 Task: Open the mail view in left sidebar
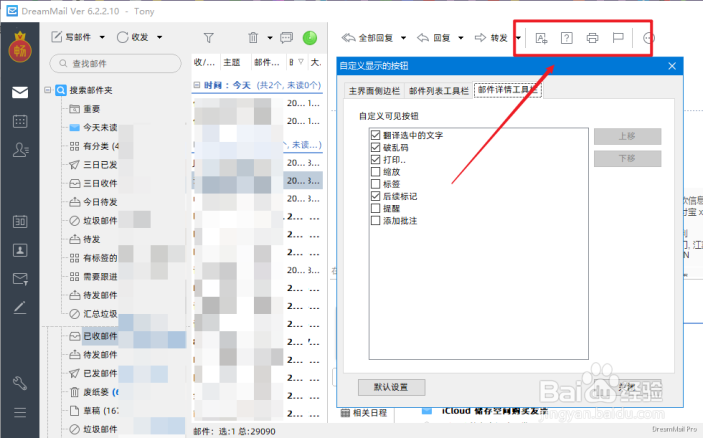click(20, 92)
